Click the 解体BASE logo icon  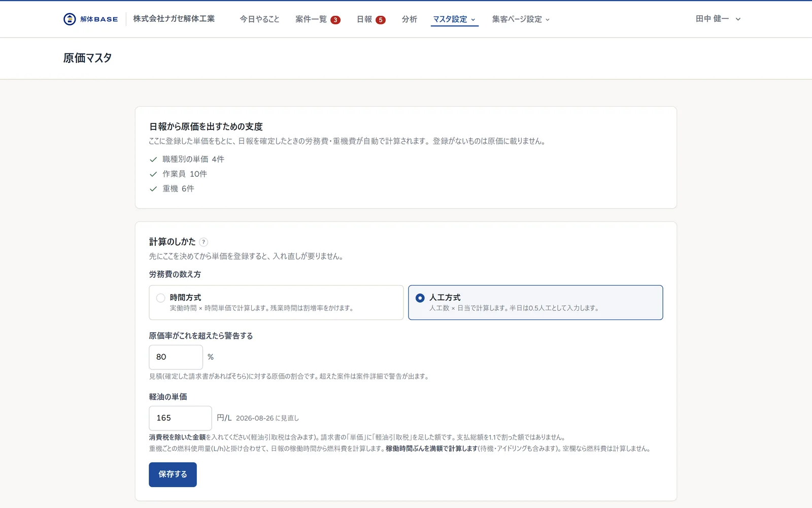(x=70, y=19)
